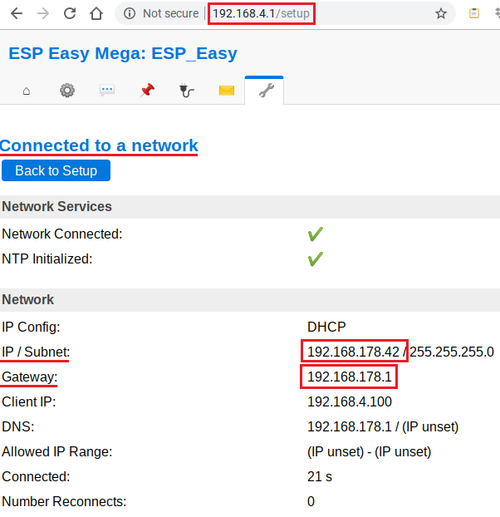Click the Allowed IP Range value
This screenshot has width=500, height=517.
369,452
